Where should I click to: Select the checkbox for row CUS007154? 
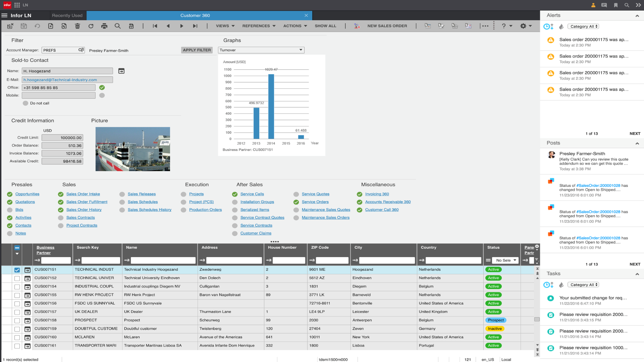coord(17,287)
